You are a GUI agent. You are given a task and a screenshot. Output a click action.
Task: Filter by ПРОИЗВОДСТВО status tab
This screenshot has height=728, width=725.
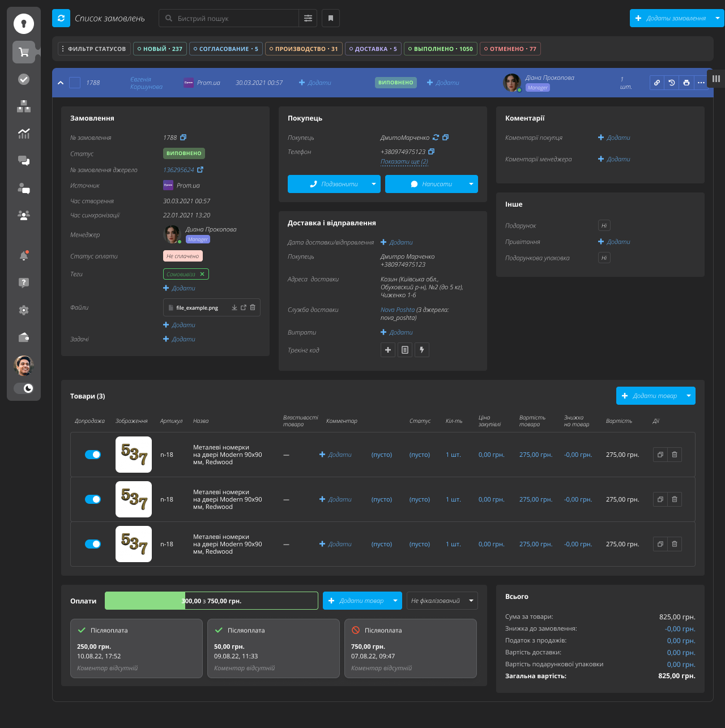click(304, 49)
